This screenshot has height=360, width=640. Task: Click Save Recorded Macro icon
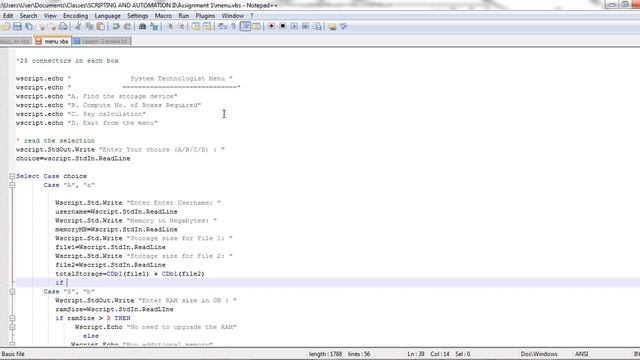[317, 27]
